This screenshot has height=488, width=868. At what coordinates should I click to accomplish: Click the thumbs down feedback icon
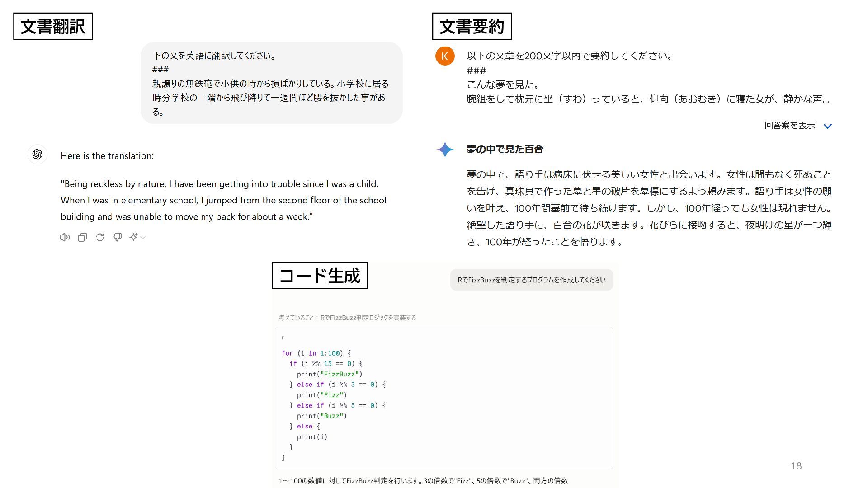[x=118, y=237]
